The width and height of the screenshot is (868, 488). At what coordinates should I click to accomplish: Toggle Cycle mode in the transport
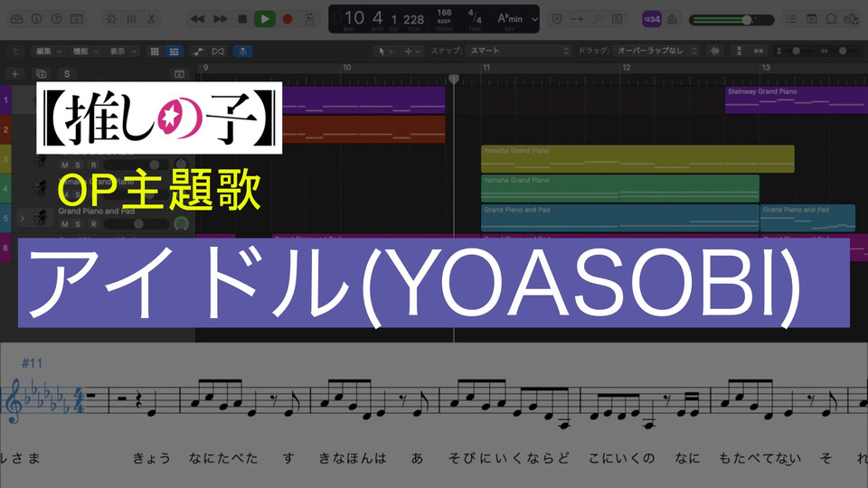(309, 19)
